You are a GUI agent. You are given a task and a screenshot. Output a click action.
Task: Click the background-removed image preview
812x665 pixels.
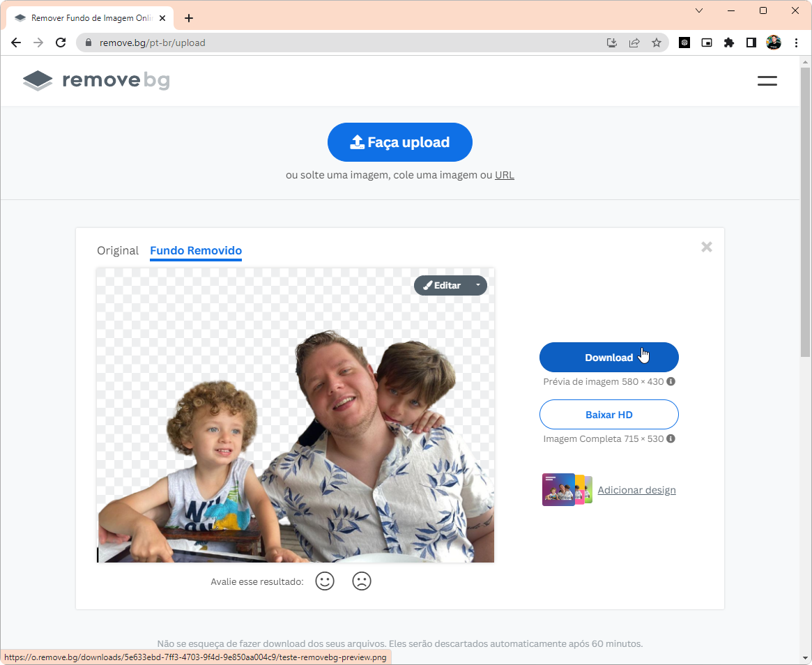click(x=296, y=415)
